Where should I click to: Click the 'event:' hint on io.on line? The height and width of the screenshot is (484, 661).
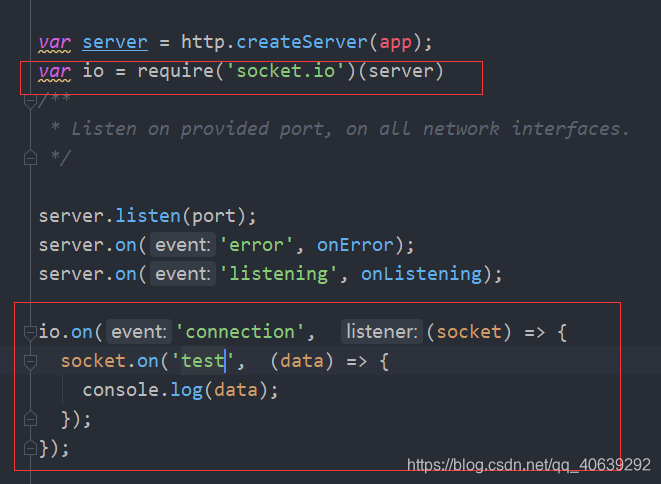[139, 332]
